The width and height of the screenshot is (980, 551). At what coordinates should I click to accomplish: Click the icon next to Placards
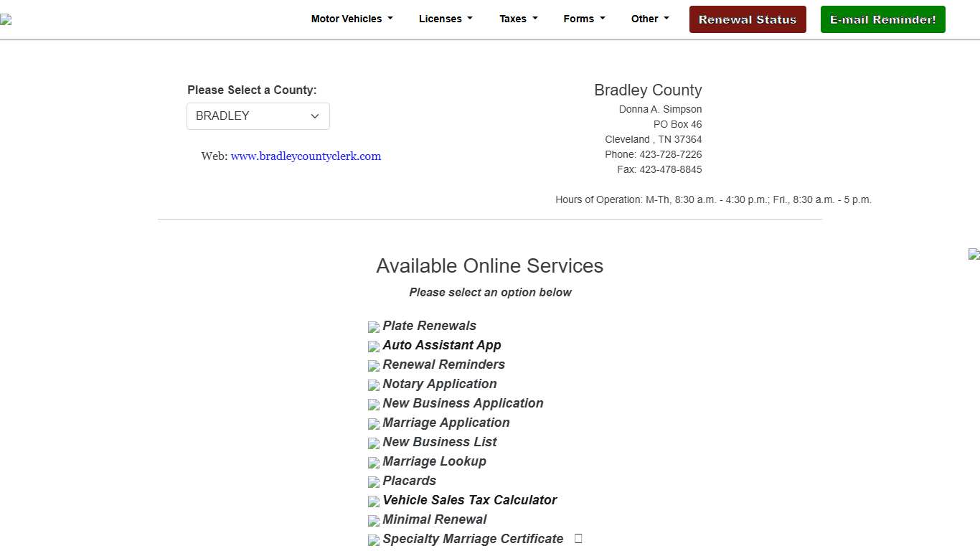click(x=373, y=482)
